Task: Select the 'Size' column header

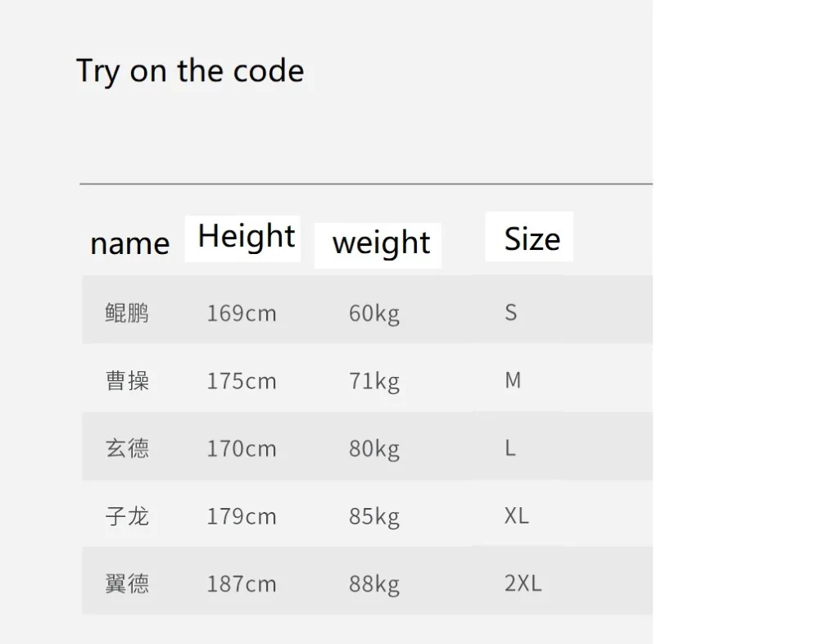Action: [x=532, y=239]
